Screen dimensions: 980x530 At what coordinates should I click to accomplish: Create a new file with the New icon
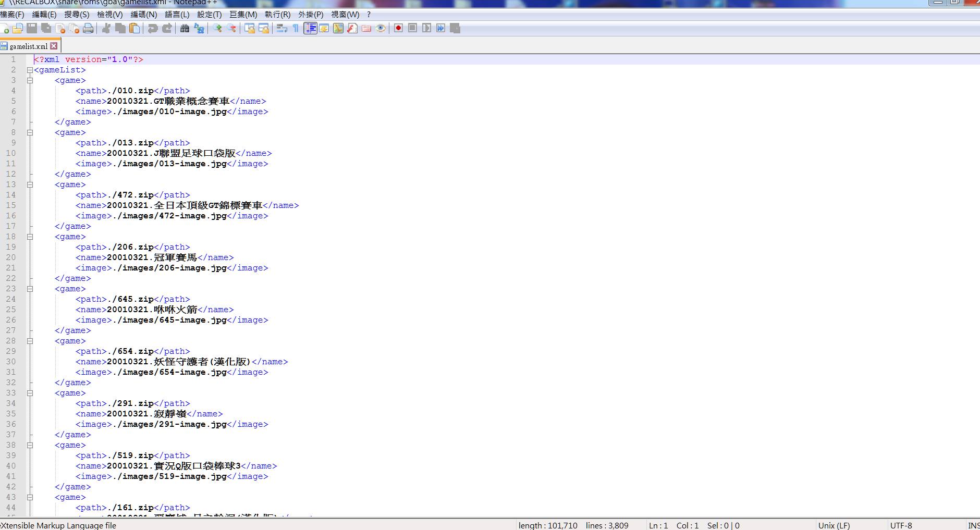[x=5, y=28]
